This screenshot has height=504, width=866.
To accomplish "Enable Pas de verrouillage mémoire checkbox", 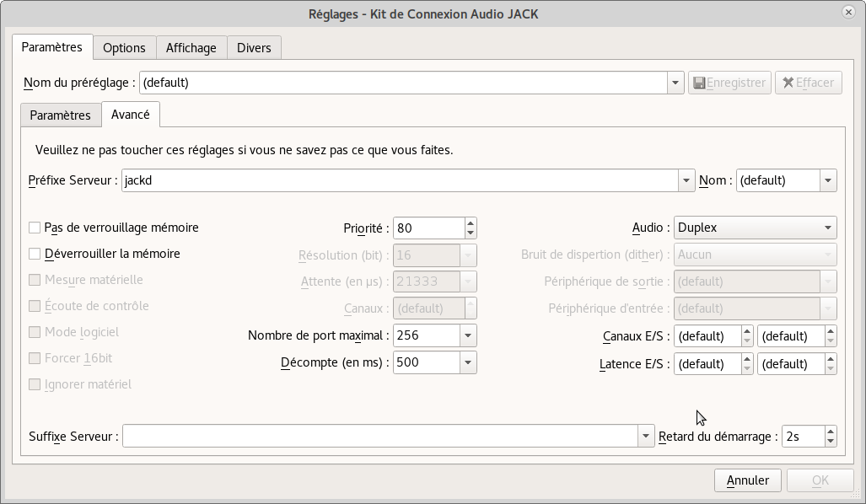I will (35, 228).
